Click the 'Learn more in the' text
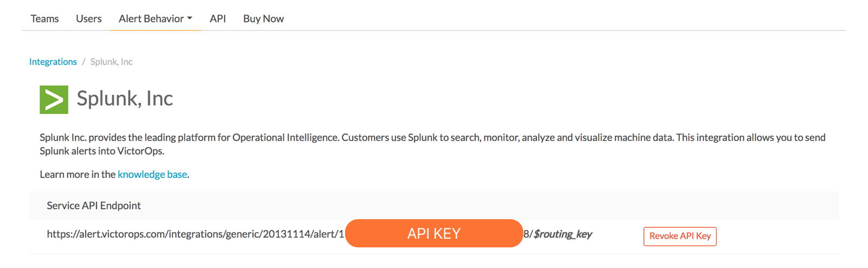 pos(78,174)
